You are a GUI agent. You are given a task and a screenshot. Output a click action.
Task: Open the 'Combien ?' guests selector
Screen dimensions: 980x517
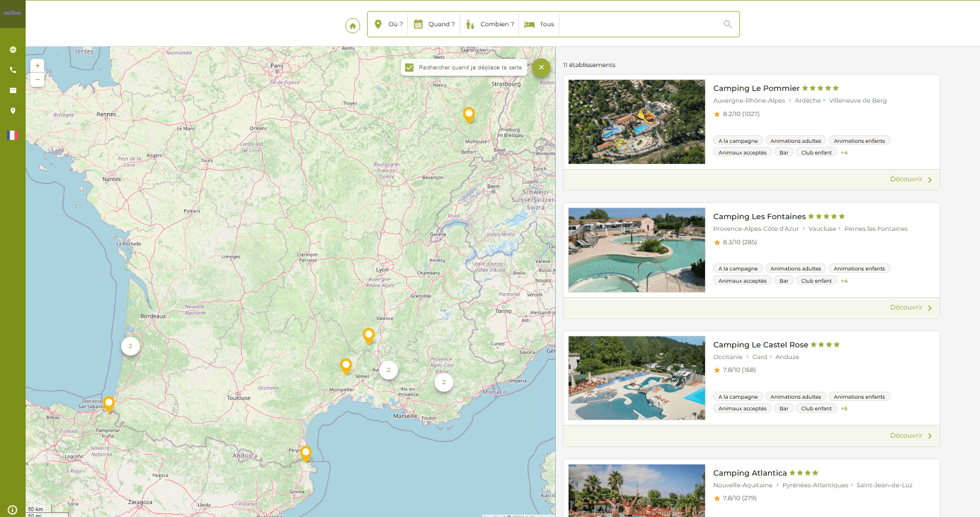click(x=490, y=24)
